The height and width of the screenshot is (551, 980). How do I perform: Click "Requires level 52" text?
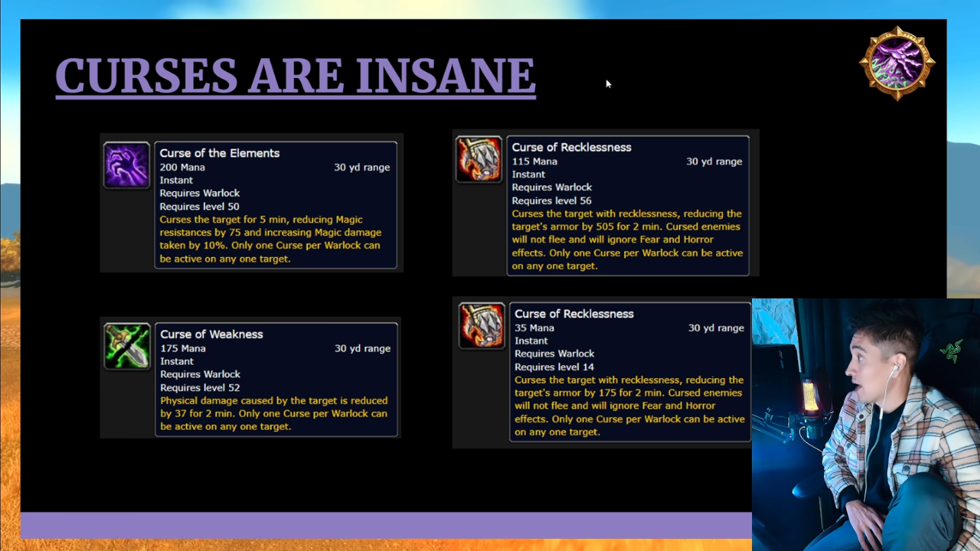tap(200, 388)
